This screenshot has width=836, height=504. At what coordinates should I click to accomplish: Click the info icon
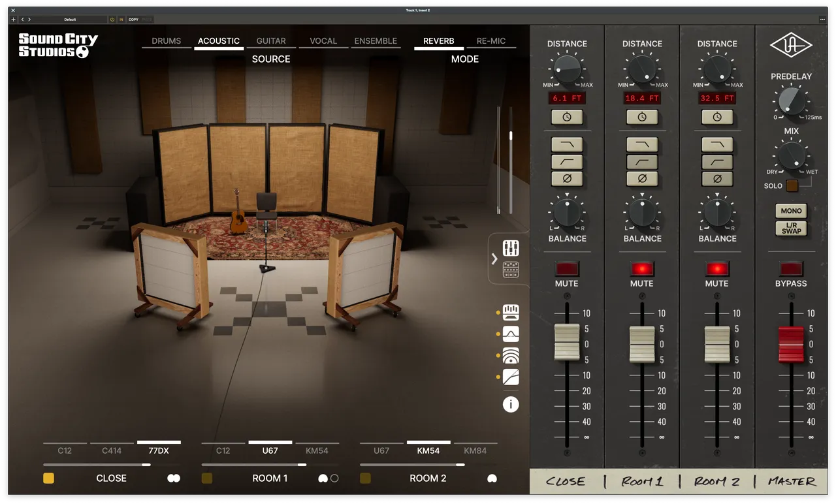click(x=510, y=404)
